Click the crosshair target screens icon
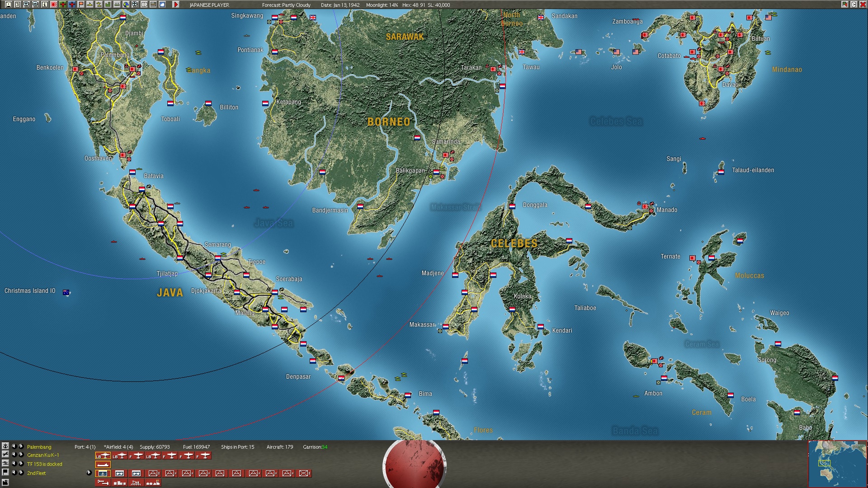This screenshot has width=868, height=488. click(x=135, y=5)
